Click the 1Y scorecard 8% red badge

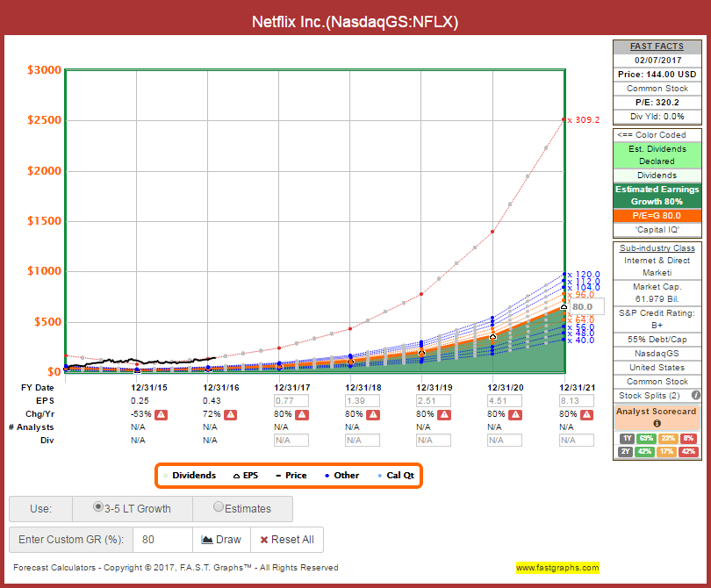[x=688, y=439]
